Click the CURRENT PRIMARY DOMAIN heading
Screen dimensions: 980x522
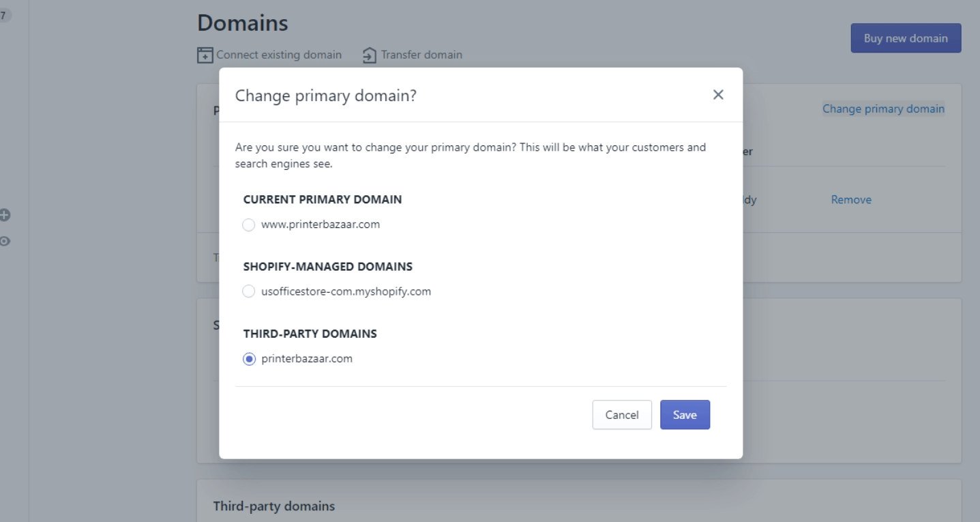[x=323, y=200]
